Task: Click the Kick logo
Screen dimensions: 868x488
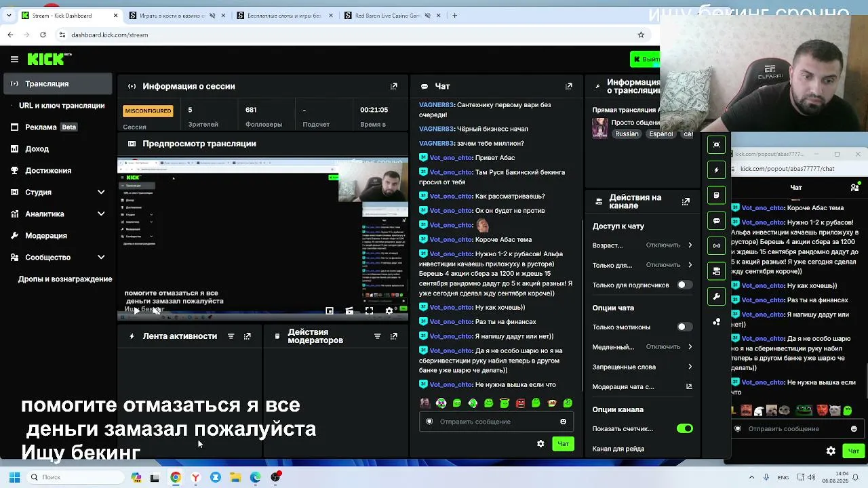Action: (49, 59)
